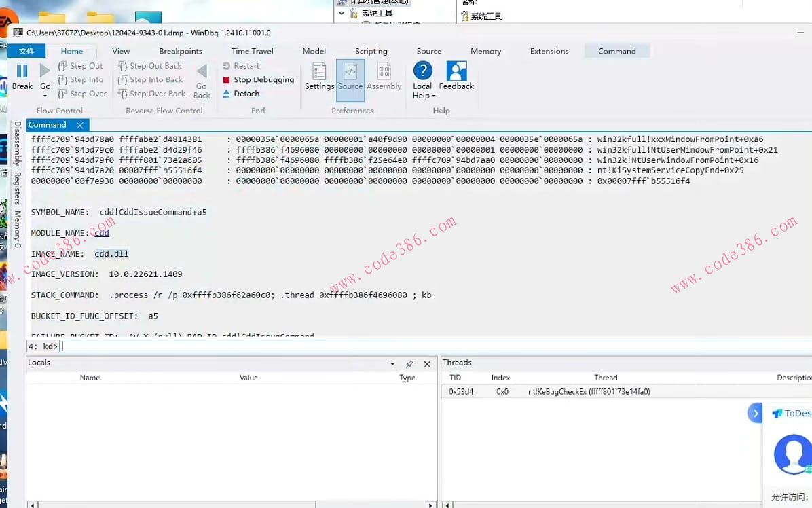
Task: Focus the kd> command input field
Action: click(435, 346)
